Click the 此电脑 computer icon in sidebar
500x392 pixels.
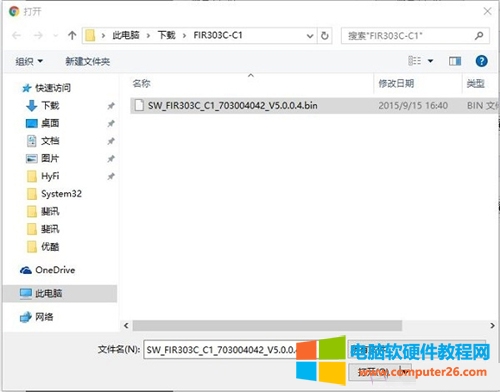pyautogui.click(x=26, y=294)
